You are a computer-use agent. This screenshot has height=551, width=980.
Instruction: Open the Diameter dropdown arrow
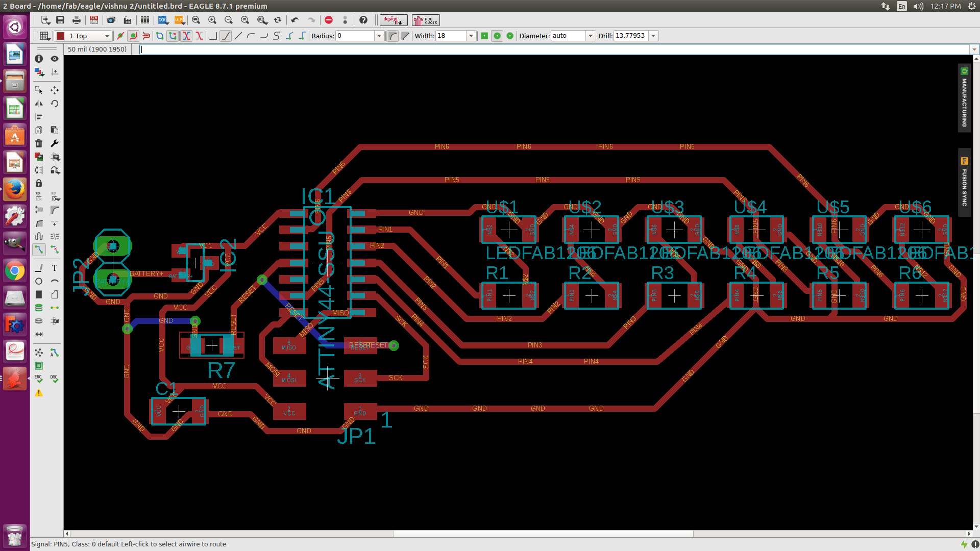pos(591,36)
